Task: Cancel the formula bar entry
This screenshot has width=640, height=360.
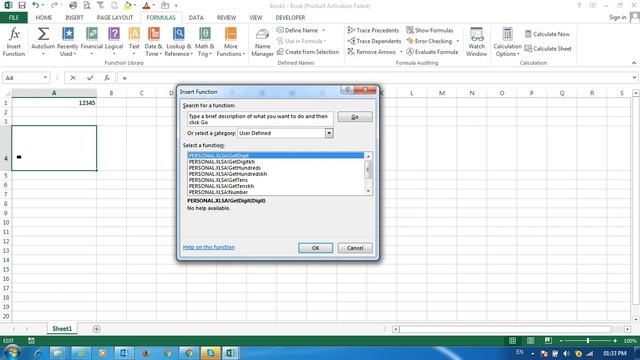Action: pos(73,78)
